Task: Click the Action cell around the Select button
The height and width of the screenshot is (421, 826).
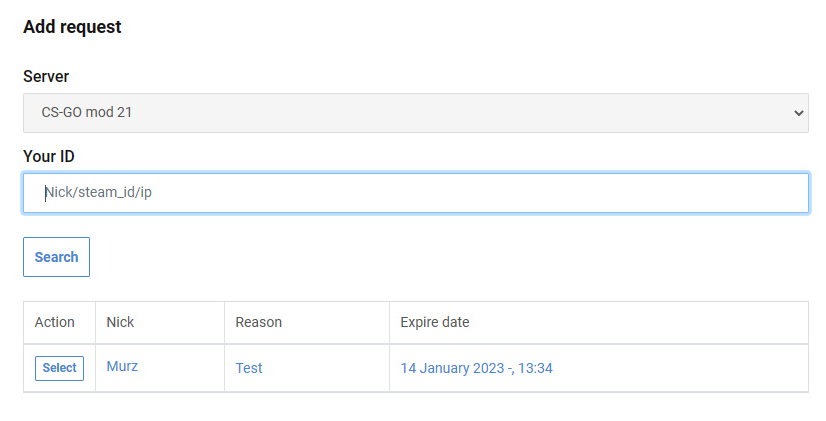Action: pos(60,368)
